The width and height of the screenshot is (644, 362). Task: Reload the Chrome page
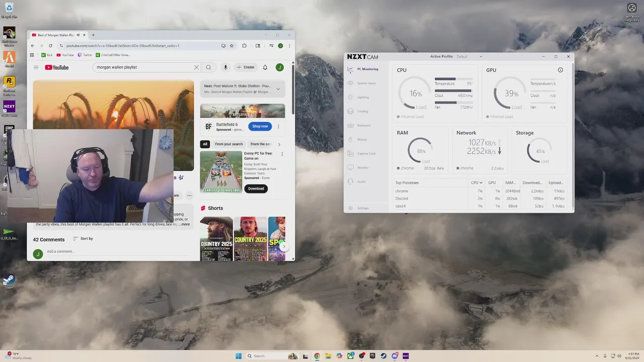50,46
